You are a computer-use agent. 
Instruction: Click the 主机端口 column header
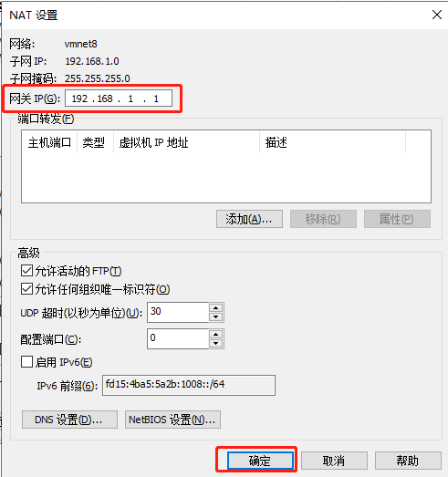(49, 142)
